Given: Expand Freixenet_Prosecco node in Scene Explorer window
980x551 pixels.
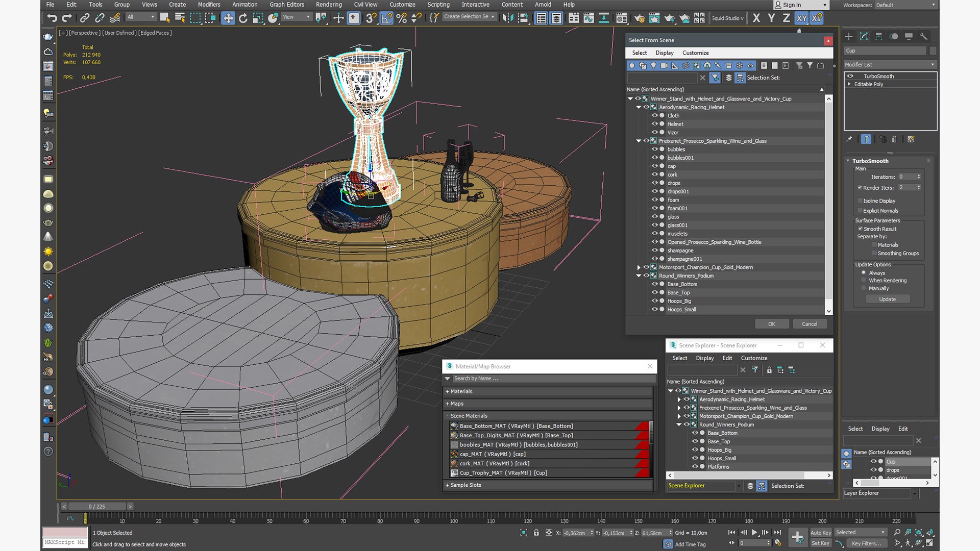Looking at the screenshot, I should pyautogui.click(x=679, y=408).
